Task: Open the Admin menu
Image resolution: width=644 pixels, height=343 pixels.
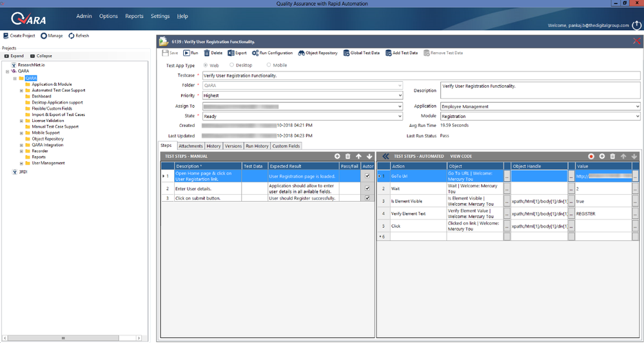Action: (x=84, y=16)
